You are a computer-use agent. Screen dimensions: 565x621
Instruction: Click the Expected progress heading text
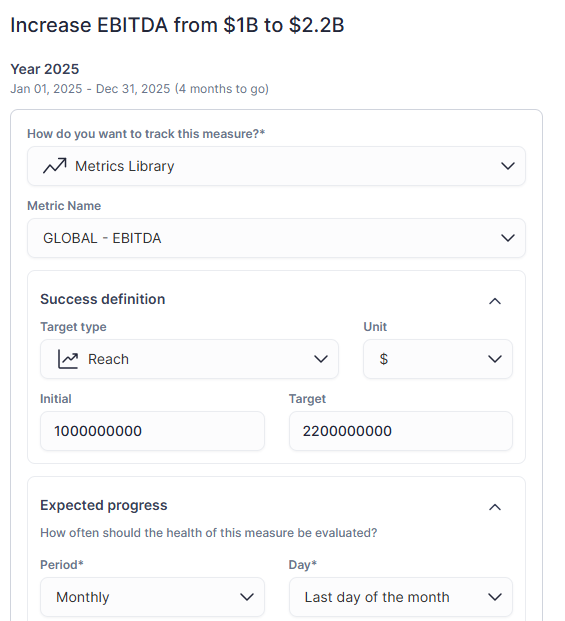tap(104, 505)
